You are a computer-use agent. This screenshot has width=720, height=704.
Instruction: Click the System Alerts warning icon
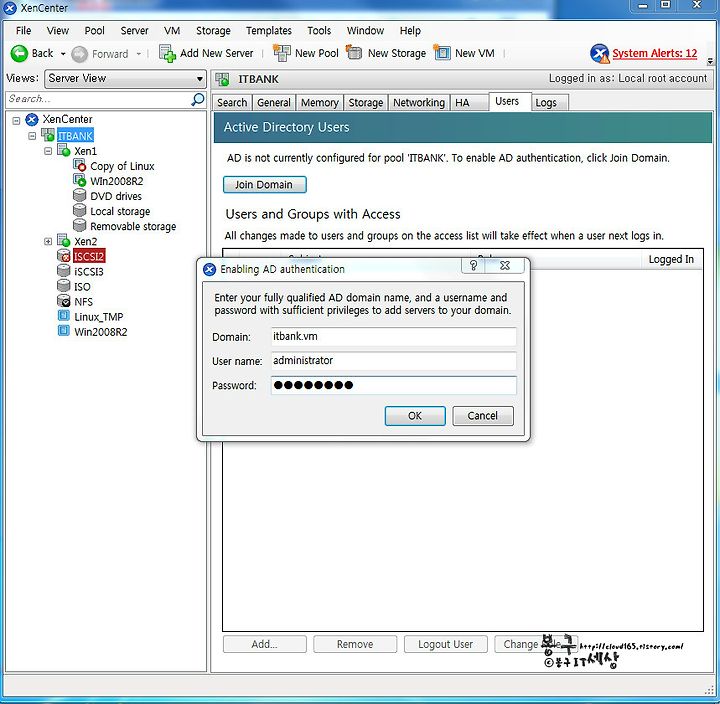[x=599, y=54]
